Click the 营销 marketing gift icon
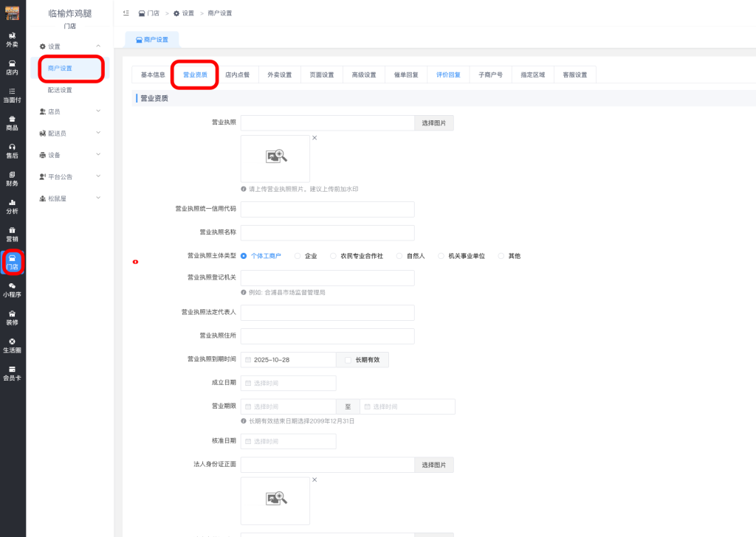The image size is (756, 537). coord(13,234)
